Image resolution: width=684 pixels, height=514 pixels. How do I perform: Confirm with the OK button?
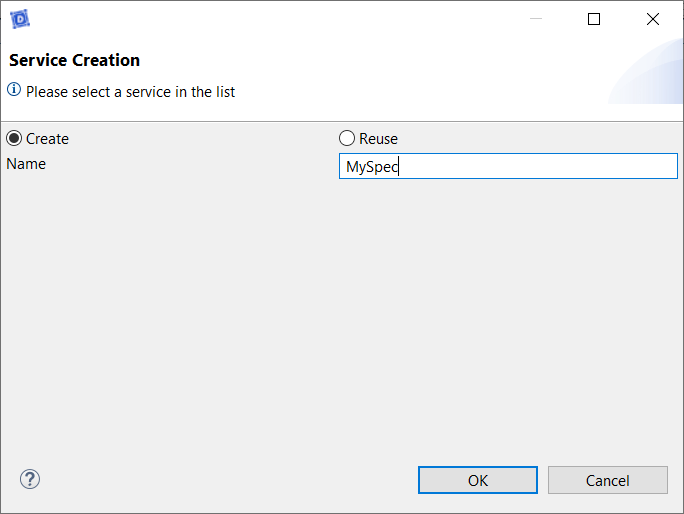(478, 480)
